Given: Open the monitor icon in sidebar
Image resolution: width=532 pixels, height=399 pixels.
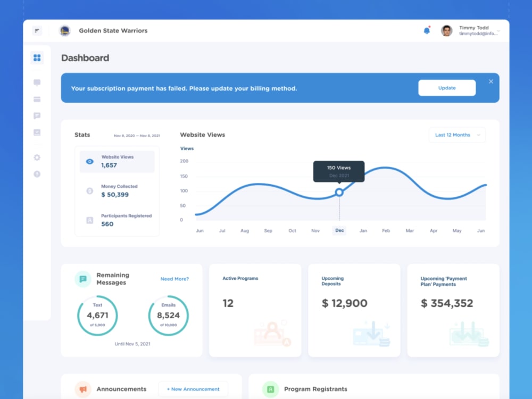Looking at the screenshot, I should (x=37, y=82).
